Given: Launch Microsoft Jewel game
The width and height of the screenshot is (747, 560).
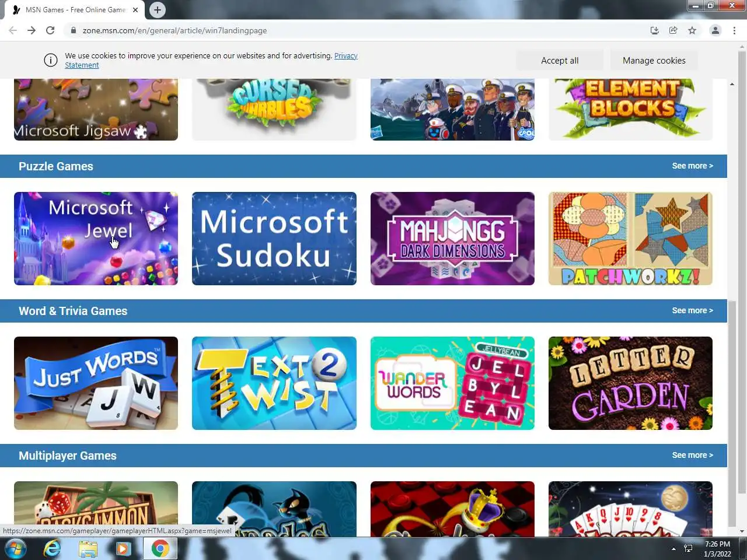Looking at the screenshot, I should coord(96,239).
